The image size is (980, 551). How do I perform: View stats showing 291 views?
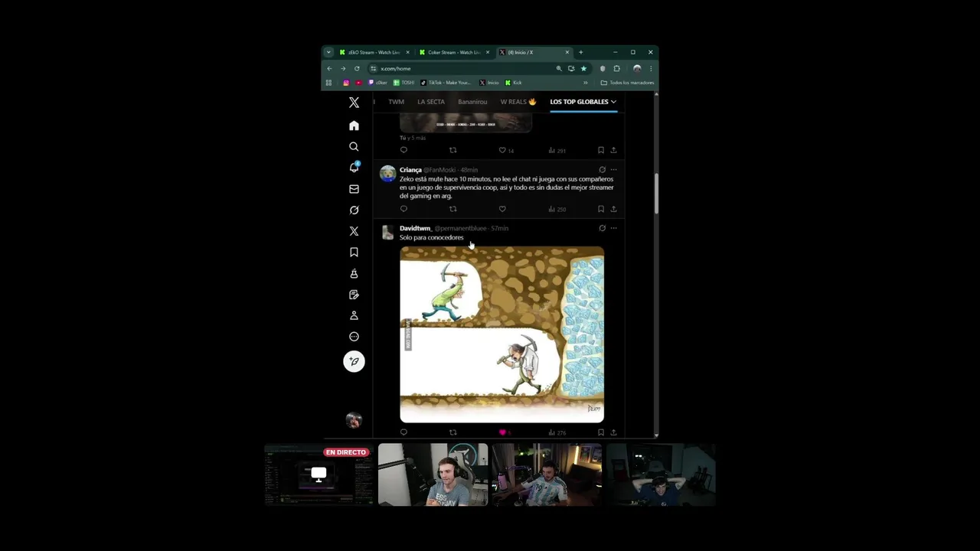(x=557, y=150)
